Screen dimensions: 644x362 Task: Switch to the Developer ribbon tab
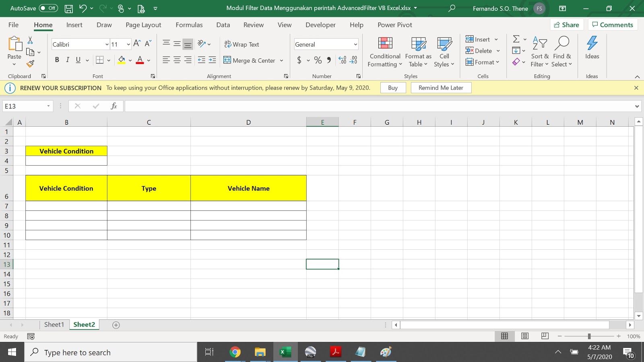pyautogui.click(x=320, y=25)
